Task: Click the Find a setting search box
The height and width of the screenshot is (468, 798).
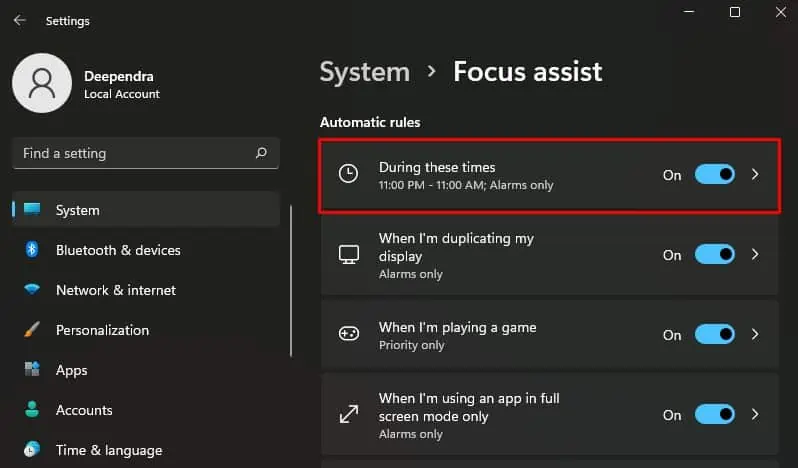Action: tap(146, 153)
